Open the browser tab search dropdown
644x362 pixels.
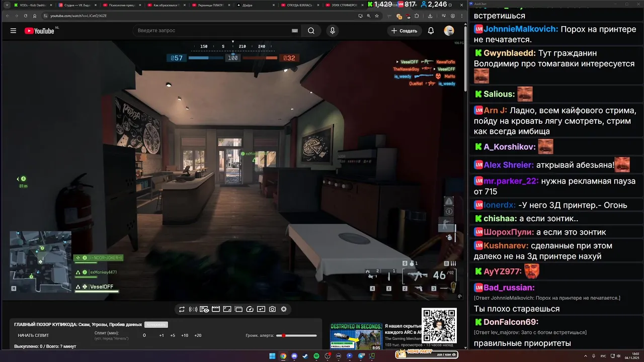click(x=7, y=5)
